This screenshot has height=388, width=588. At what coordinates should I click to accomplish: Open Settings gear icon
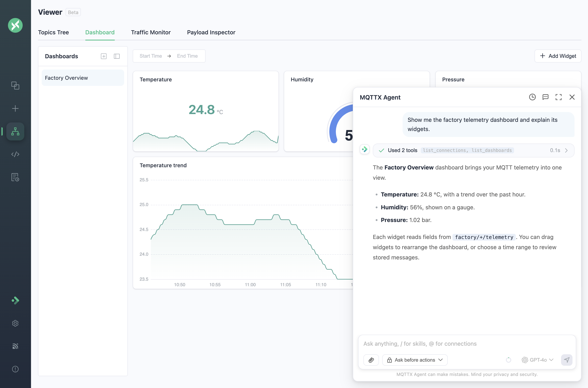click(x=15, y=323)
